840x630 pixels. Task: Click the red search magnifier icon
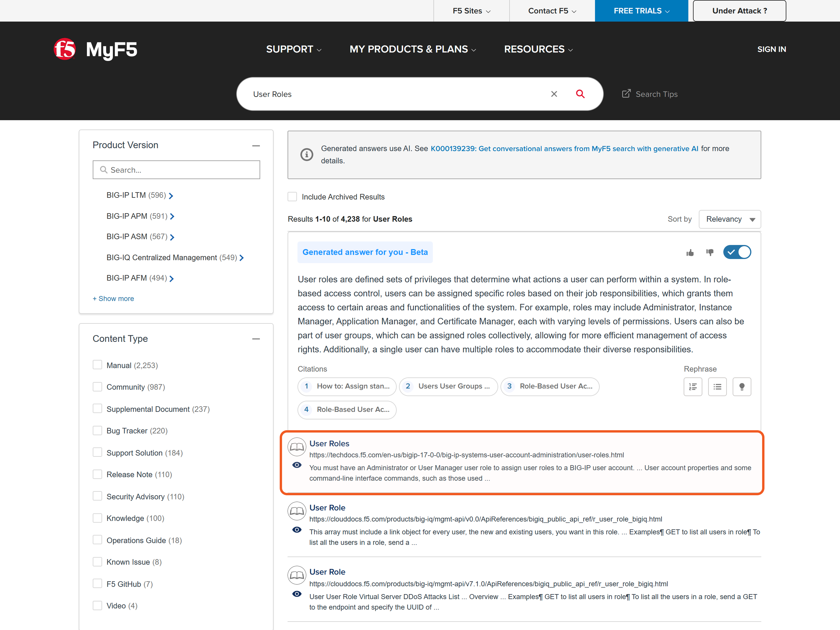click(580, 94)
